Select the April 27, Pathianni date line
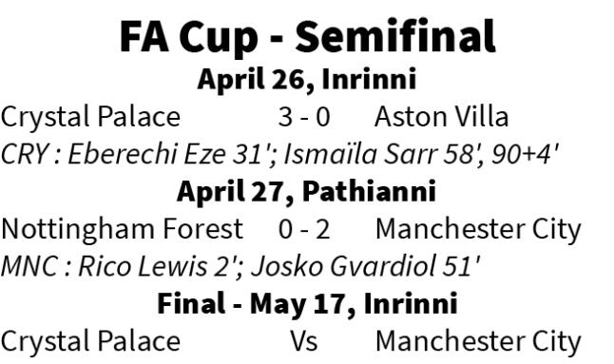 306,192
